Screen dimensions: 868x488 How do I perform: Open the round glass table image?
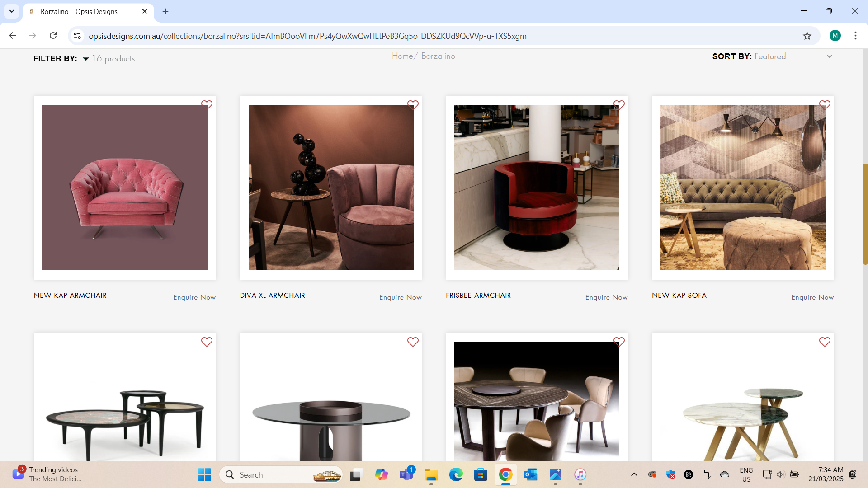tap(331, 402)
